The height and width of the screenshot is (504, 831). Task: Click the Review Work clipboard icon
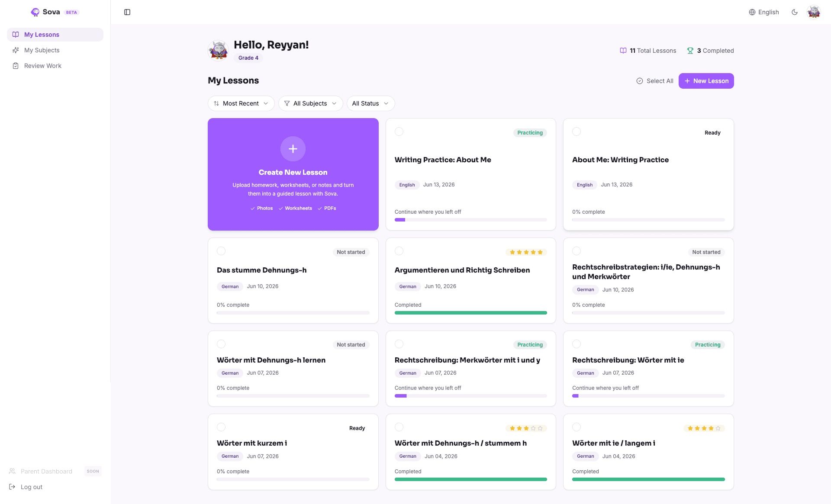coord(16,66)
